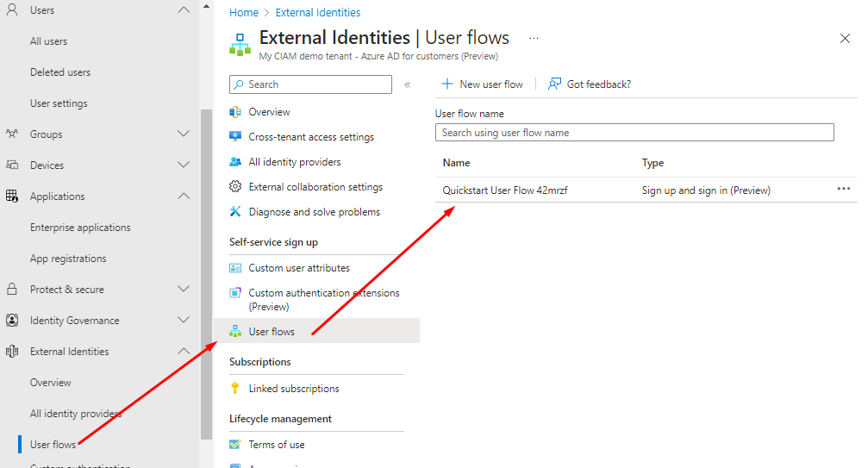Open more options ellipsis for Quickstart flow
868x468 pixels.
(843, 190)
